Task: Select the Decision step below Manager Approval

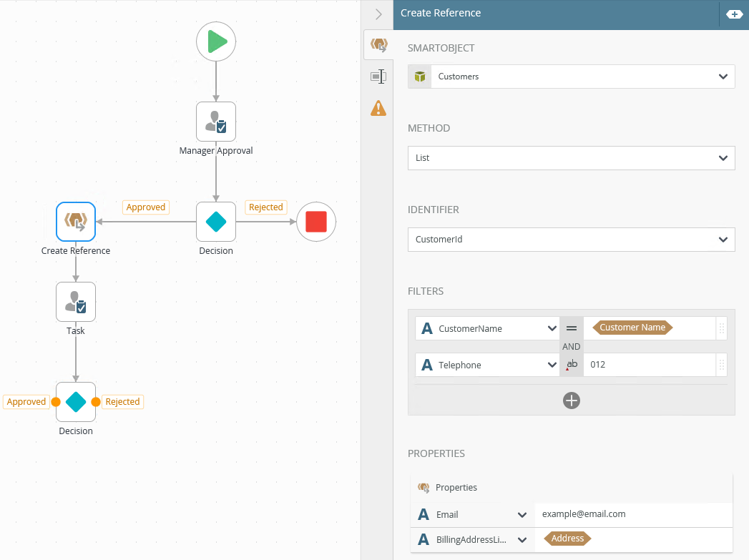Action: pyautogui.click(x=216, y=222)
